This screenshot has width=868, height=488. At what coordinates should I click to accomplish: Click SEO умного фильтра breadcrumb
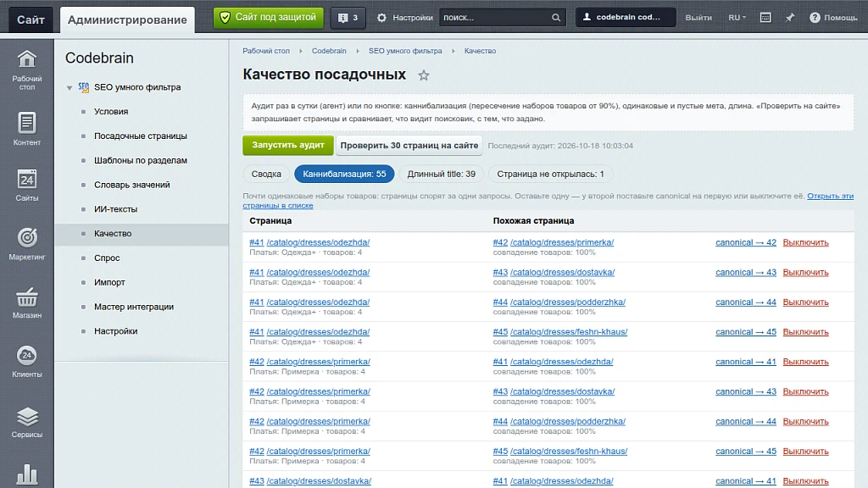[405, 51]
